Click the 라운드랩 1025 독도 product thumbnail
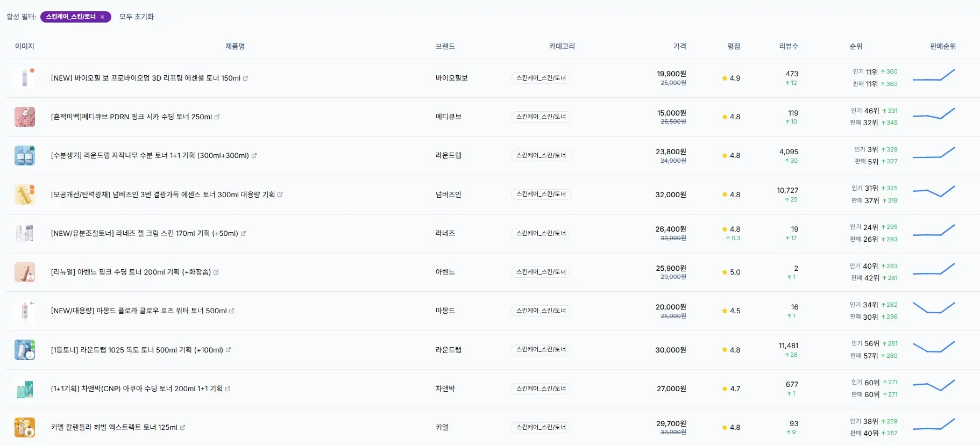Image resolution: width=980 pixels, height=446 pixels. click(x=25, y=350)
